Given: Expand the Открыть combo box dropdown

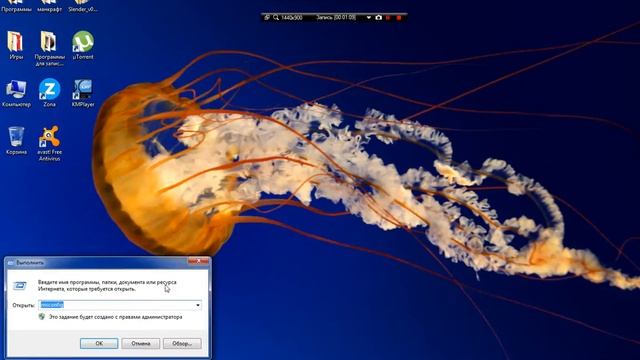Looking at the screenshot, I should [x=198, y=305].
